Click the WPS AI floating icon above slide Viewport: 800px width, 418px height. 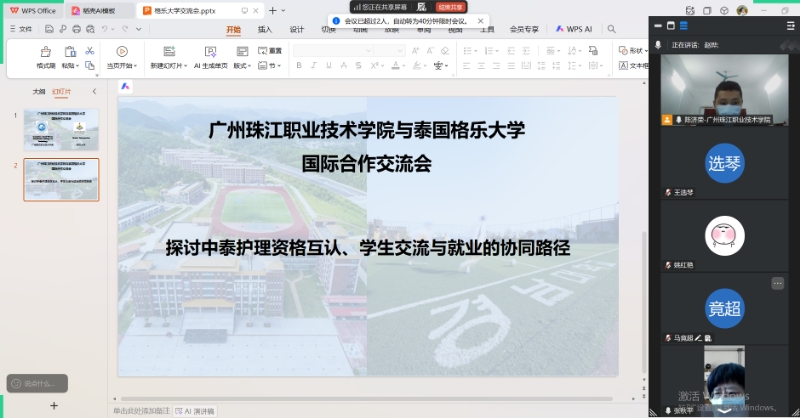point(126,88)
